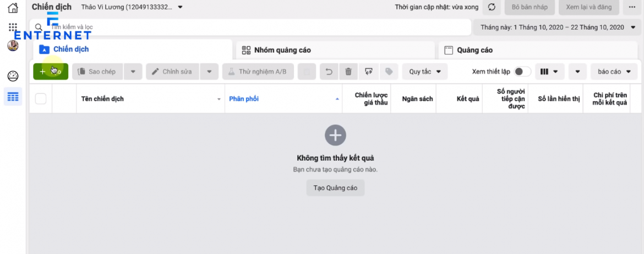This screenshot has height=254, width=644.
Task: Sort by Phân phối column header
Action: [x=283, y=98]
